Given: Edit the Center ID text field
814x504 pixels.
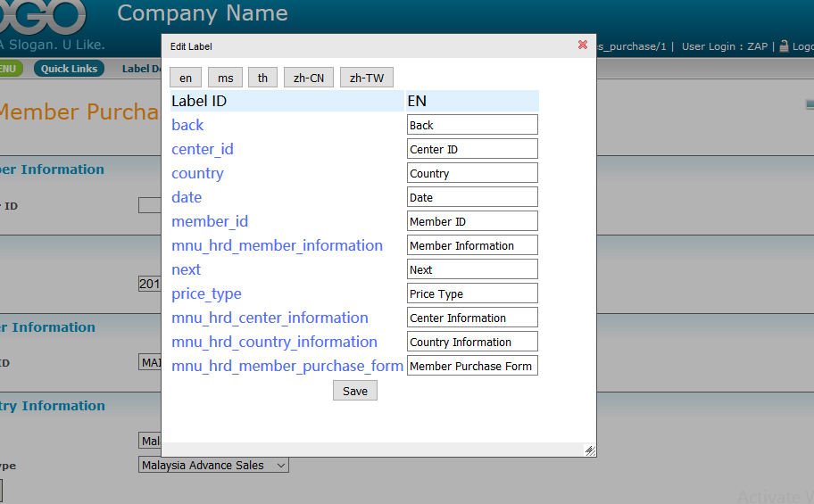Looking at the screenshot, I should click(x=472, y=149).
